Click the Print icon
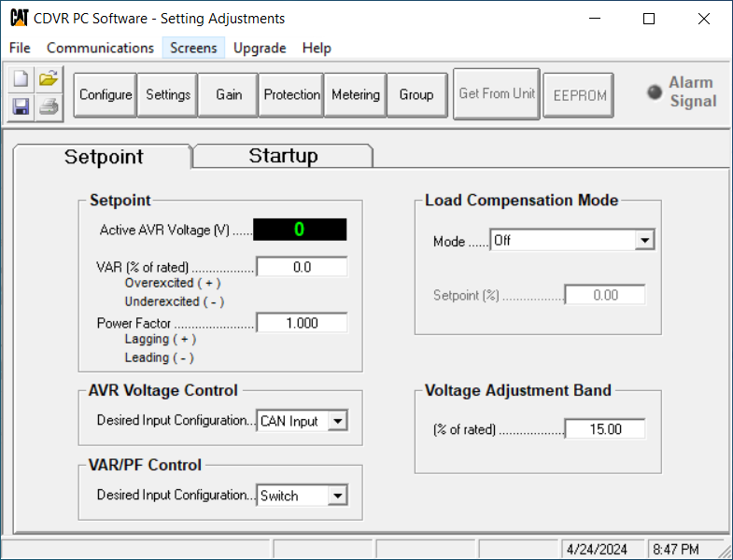The image size is (733, 560). point(49,106)
